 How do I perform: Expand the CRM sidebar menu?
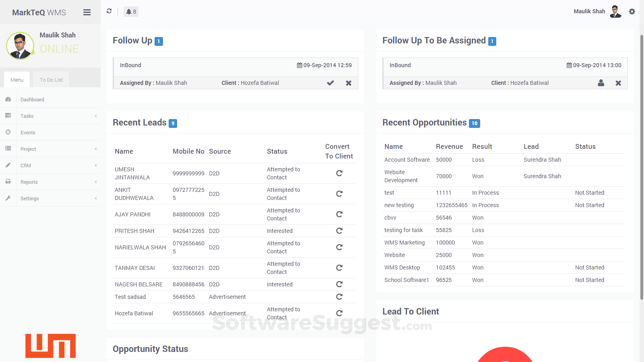50,165
